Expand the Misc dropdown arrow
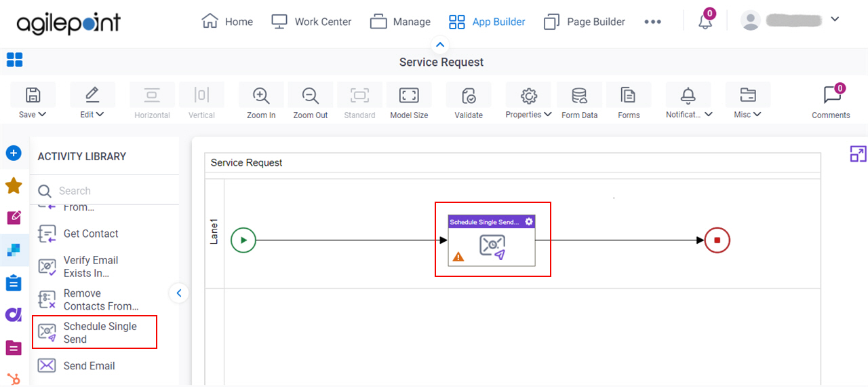The width and height of the screenshot is (868, 387). coord(757,115)
